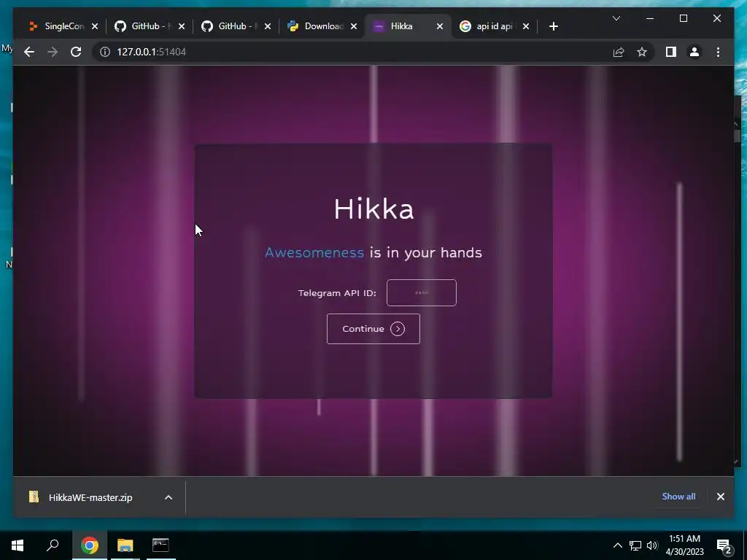747x560 pixels.
Task: Open a new browser tab
Action: click(x=553, y=27)
